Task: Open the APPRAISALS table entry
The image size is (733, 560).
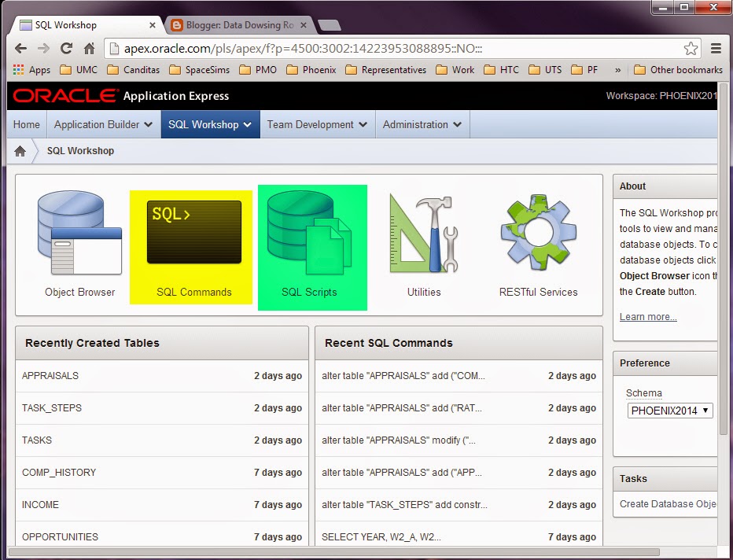Action: tap(50, 376)
